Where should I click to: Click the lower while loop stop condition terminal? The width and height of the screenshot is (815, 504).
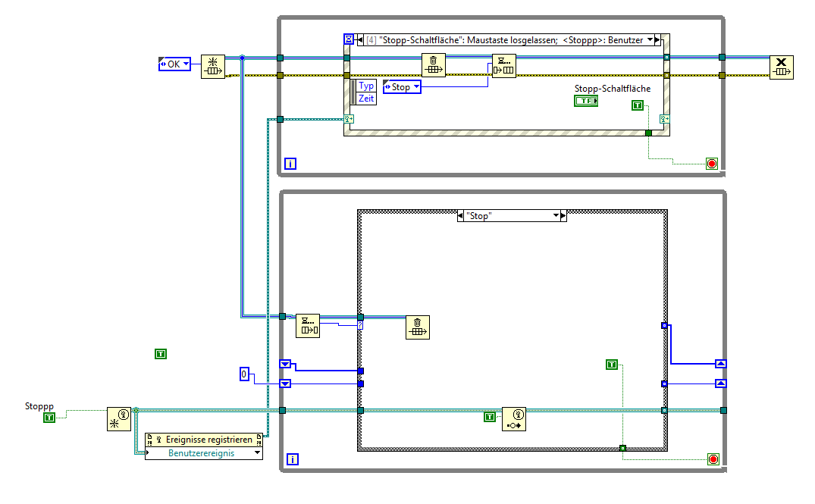713,459
